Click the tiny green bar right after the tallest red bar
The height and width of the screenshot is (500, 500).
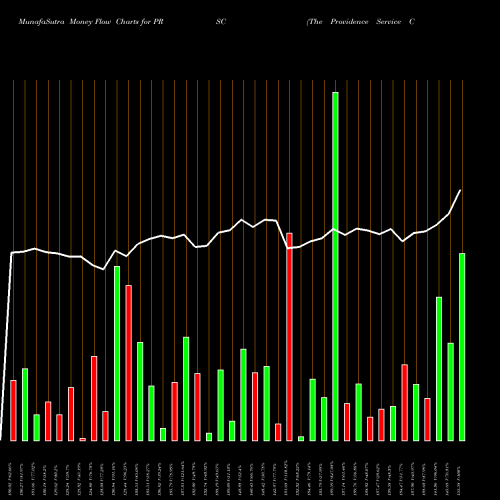click(x=301, y=439)
